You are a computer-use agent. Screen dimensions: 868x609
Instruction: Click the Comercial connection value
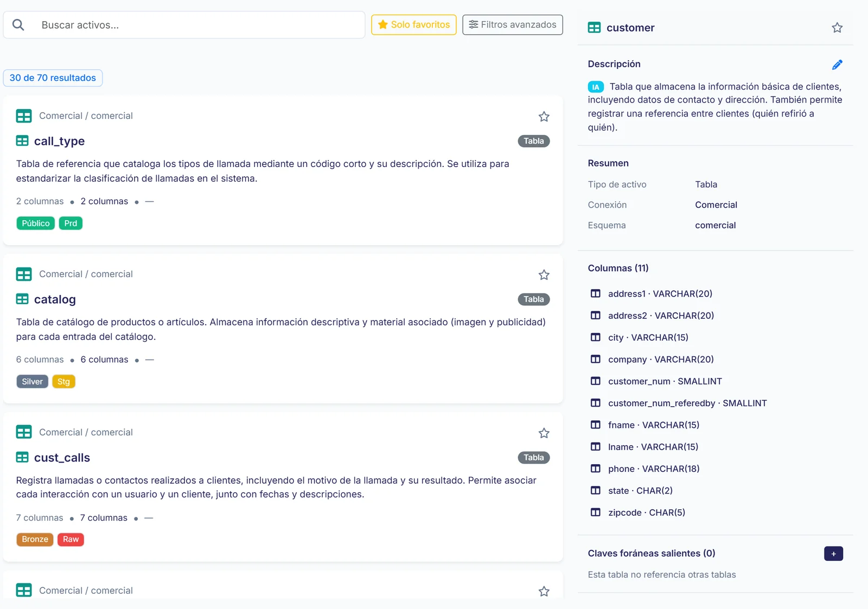(x=716, y=205)
